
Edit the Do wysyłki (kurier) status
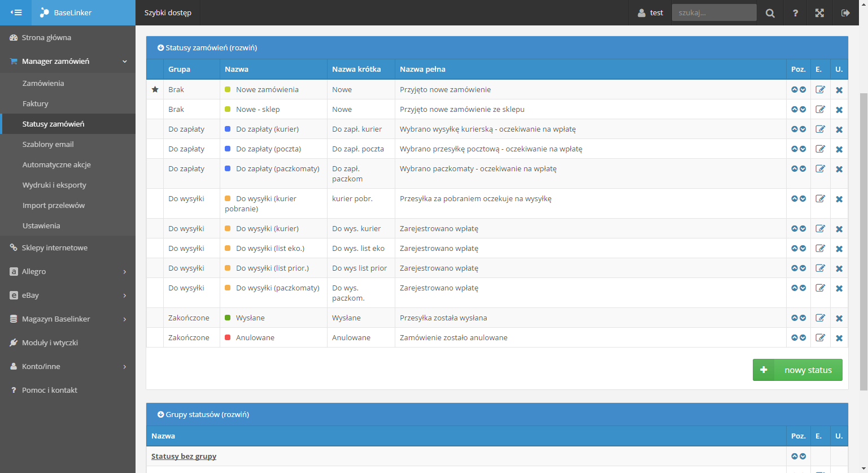(820, 228)
